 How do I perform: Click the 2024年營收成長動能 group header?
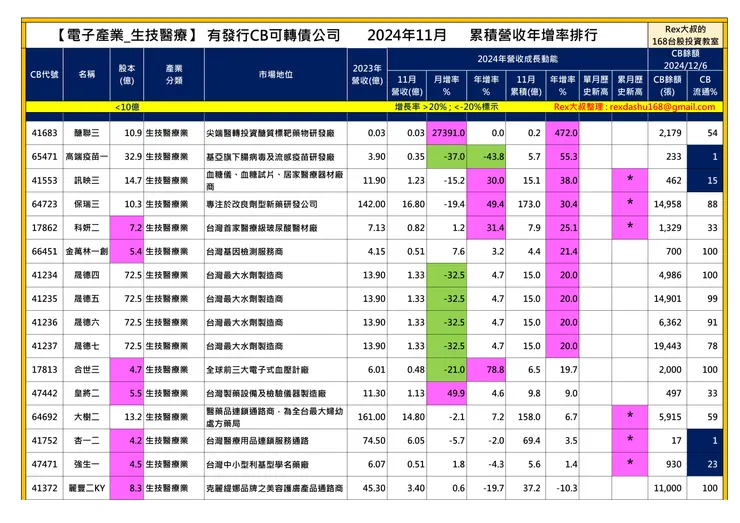pos(517,59)
